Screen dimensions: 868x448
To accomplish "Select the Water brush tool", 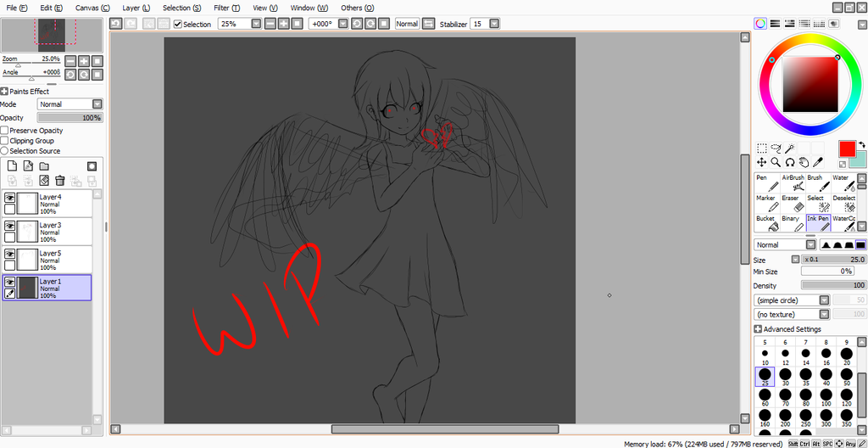I will 843,183.
